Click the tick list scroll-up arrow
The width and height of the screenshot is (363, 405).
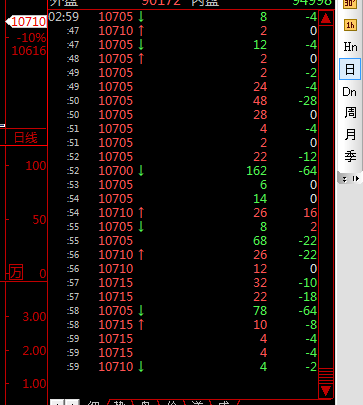[x=326, y=18]
